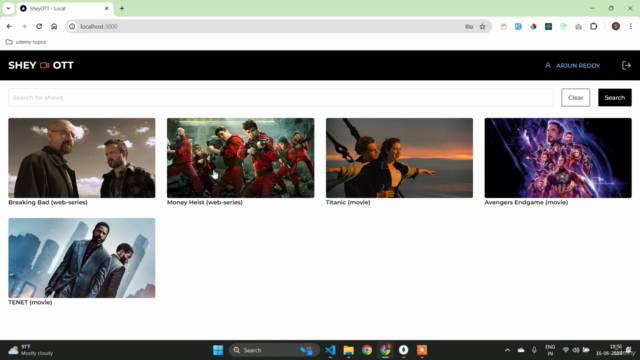Click the SHEY OTT logo

tap(41, 65)
